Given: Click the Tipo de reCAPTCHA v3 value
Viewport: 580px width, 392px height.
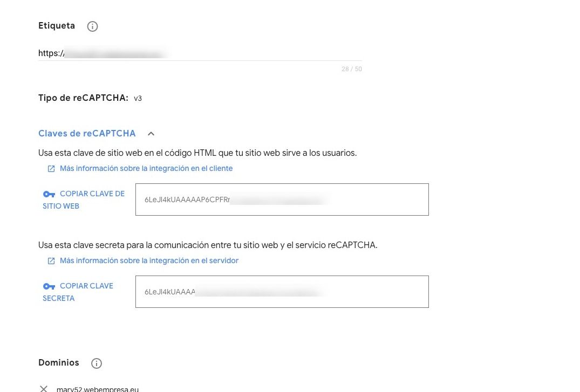Looking at the screenshot, I should pyautogui.click(x=138, y=98).
